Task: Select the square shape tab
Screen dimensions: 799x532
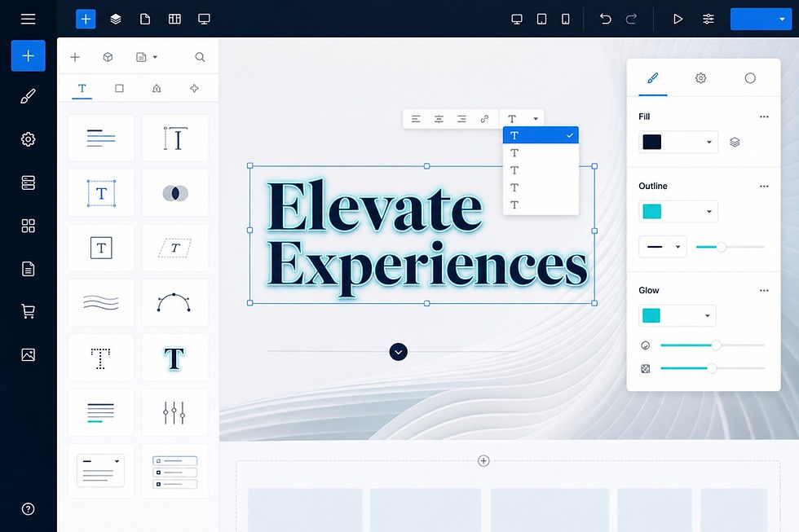Action: (119, 88)
